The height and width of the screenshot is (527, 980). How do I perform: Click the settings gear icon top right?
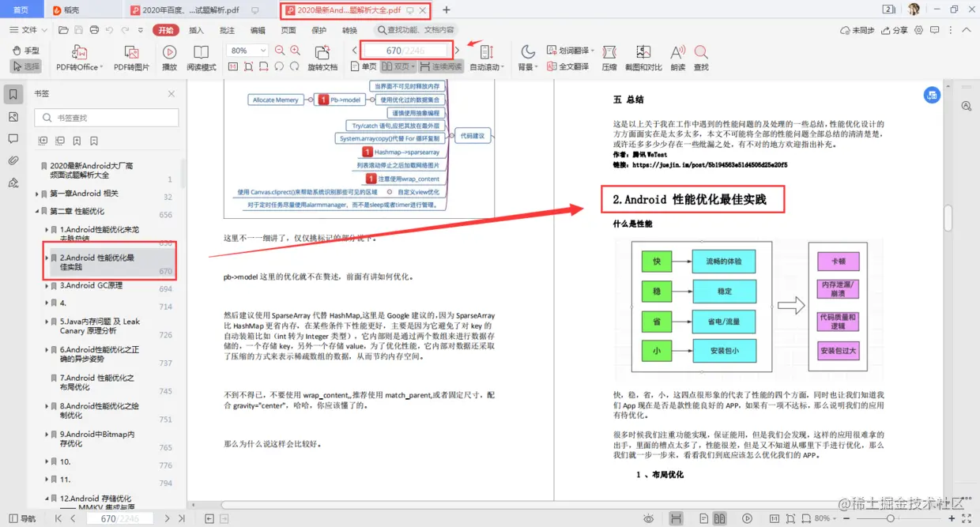918,30
